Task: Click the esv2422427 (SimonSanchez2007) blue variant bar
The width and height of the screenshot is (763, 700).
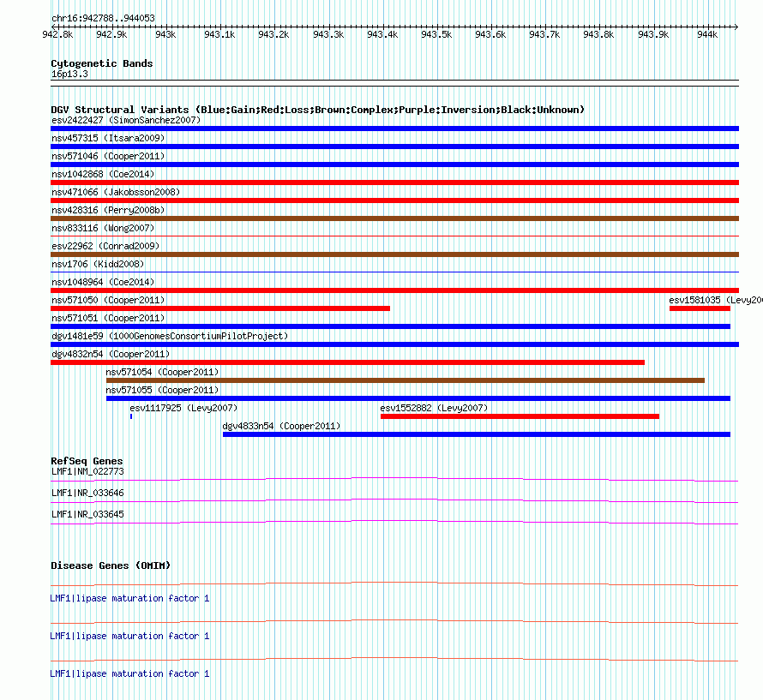Action: 394,129
